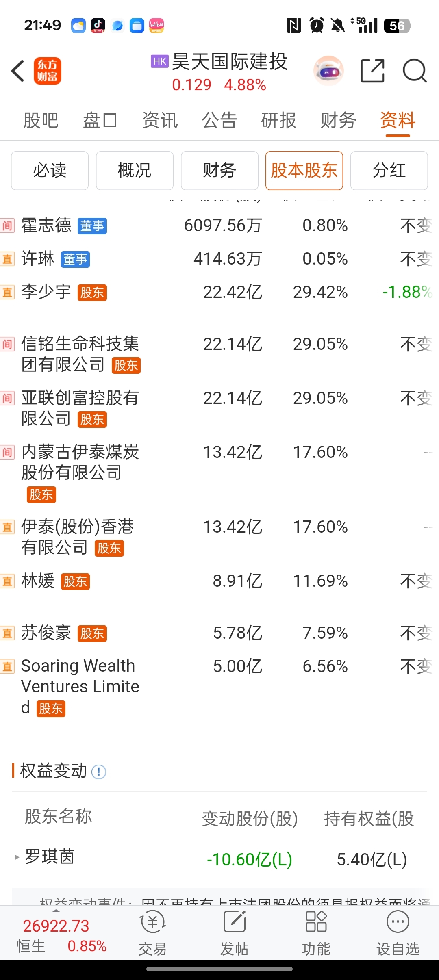Open the East Money orange logo
This screenshot has width=439, height=980.
[48, 71]
